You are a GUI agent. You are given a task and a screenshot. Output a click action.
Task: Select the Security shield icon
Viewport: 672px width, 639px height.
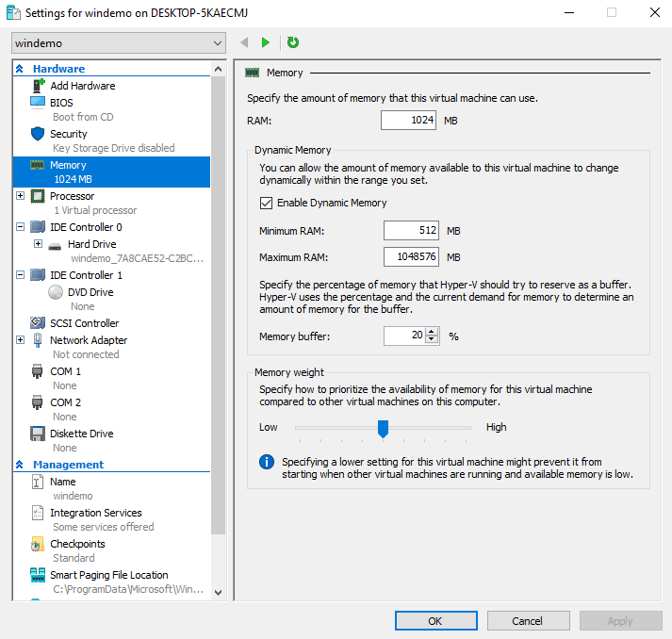38,134
